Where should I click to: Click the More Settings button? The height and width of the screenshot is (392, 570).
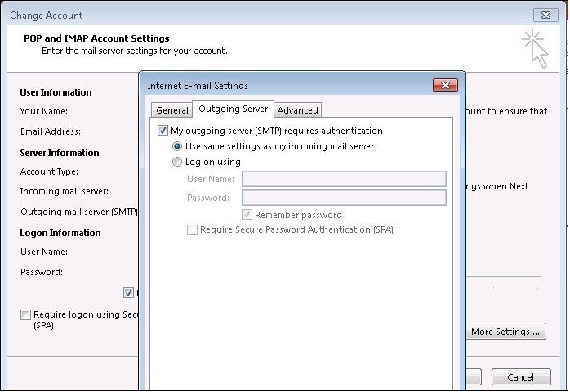[x=505, y=332]
